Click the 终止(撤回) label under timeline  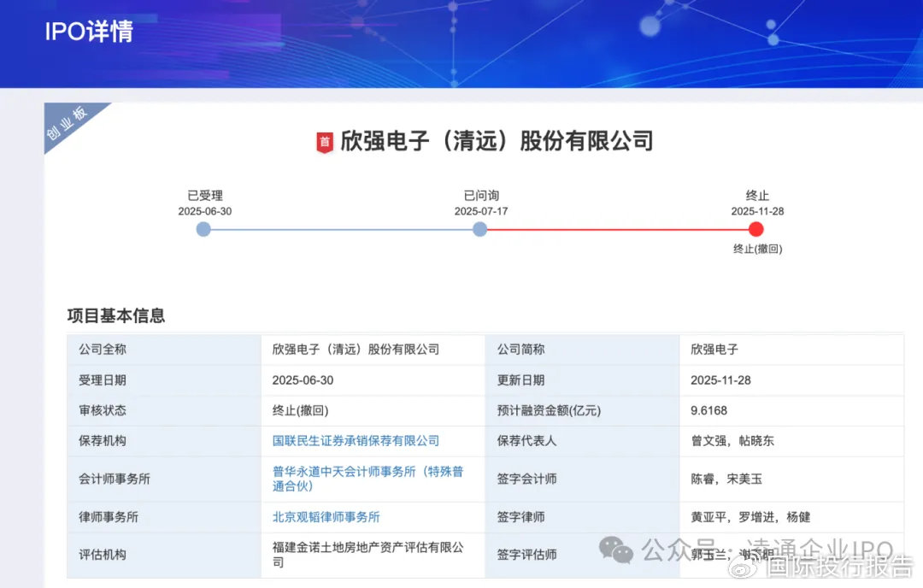click(757, 249)
